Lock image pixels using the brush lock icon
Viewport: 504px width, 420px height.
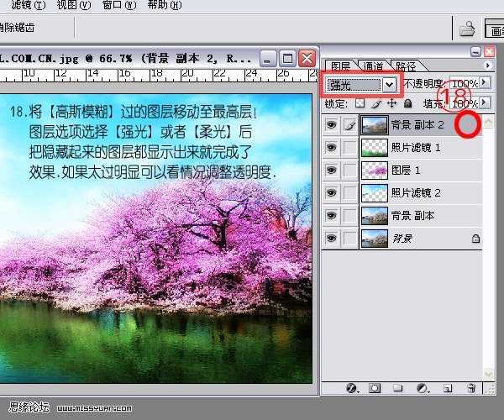coord(376,103)
